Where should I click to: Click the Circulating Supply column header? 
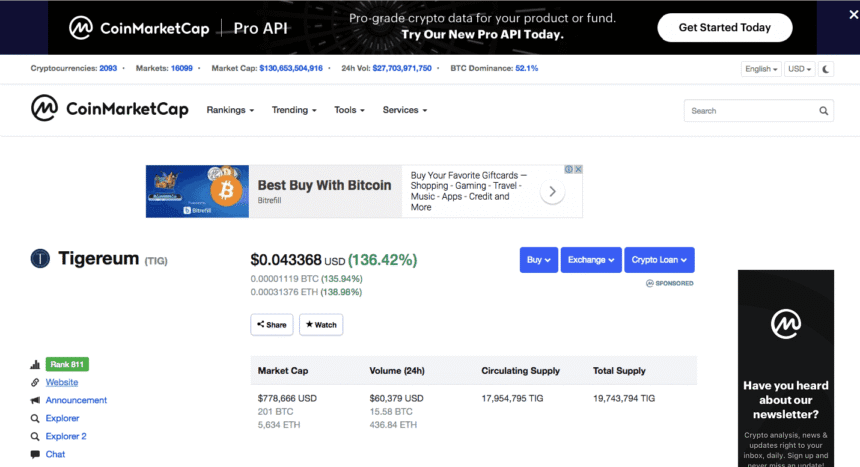click(520, 371)
